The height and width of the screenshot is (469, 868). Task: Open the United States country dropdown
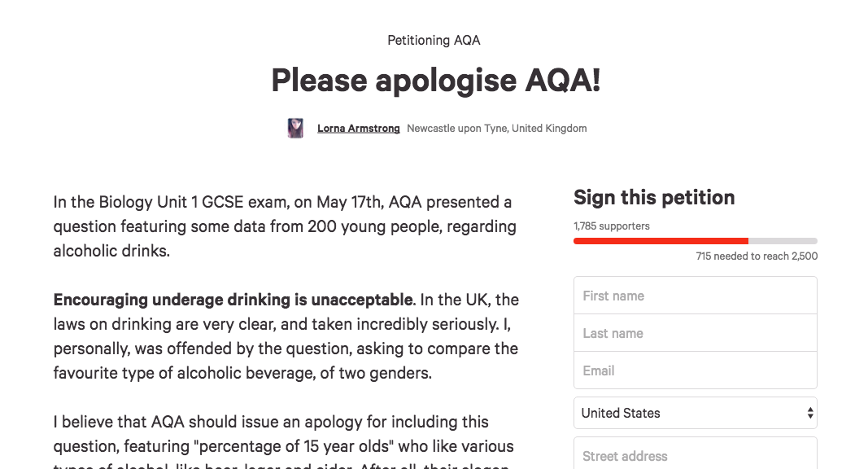point(696,413)
